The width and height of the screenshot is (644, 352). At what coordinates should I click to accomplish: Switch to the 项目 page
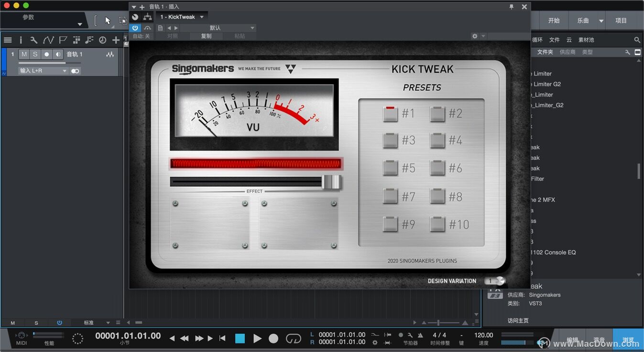click(621, 21)
